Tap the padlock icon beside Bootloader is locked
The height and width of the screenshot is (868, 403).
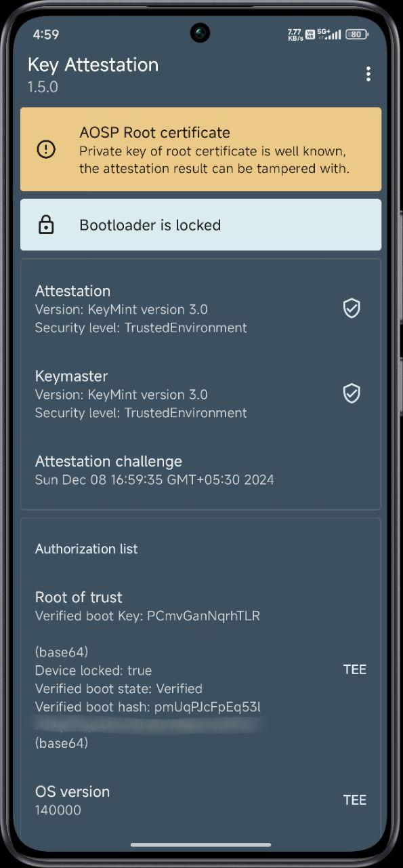coord(46,225)
